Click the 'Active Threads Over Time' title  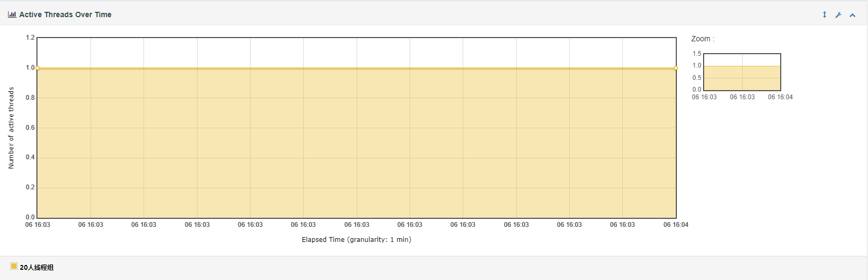(x=65, y=14)
